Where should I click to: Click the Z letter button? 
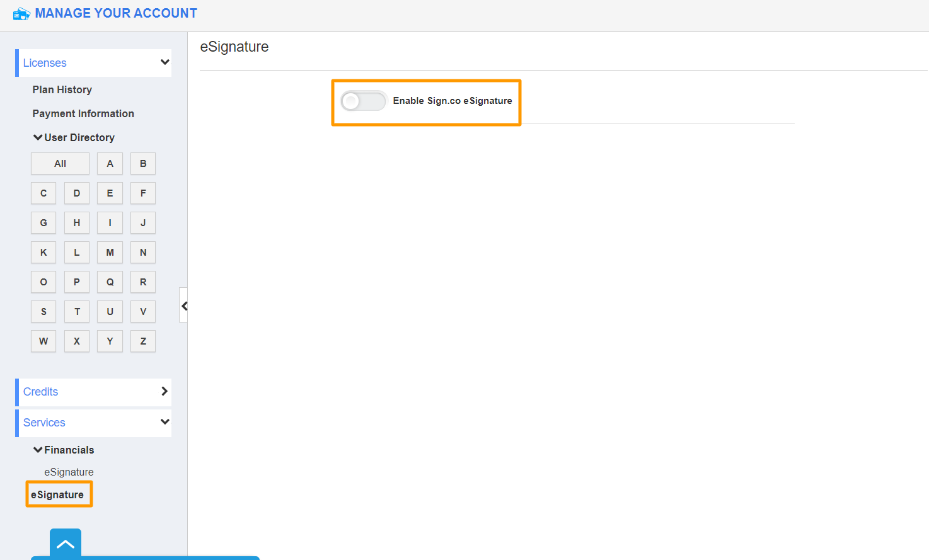pyautogui.click(x=143, y=341)
